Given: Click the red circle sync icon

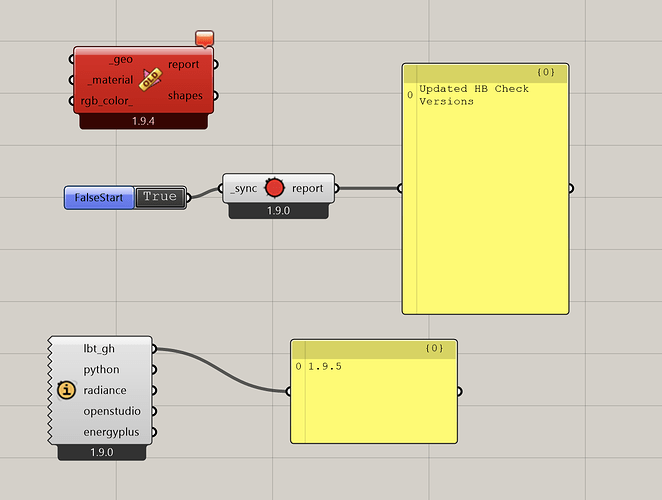Looking at the screenshot, I should pyautogui.click(x=275, y=188).
